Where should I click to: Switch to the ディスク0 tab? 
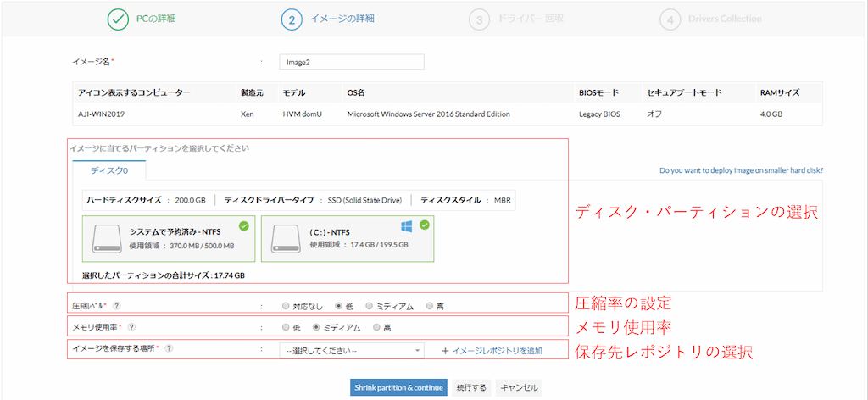click(109, 170)
